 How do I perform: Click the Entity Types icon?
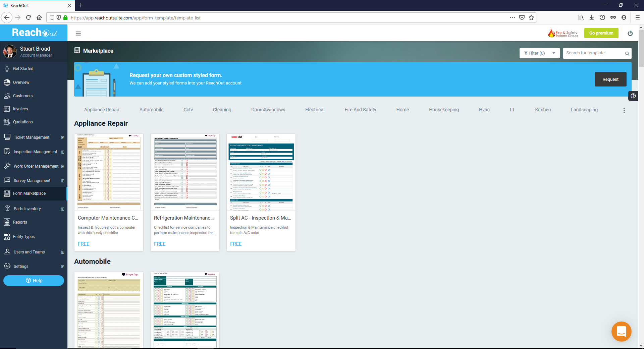click(7, 236)
